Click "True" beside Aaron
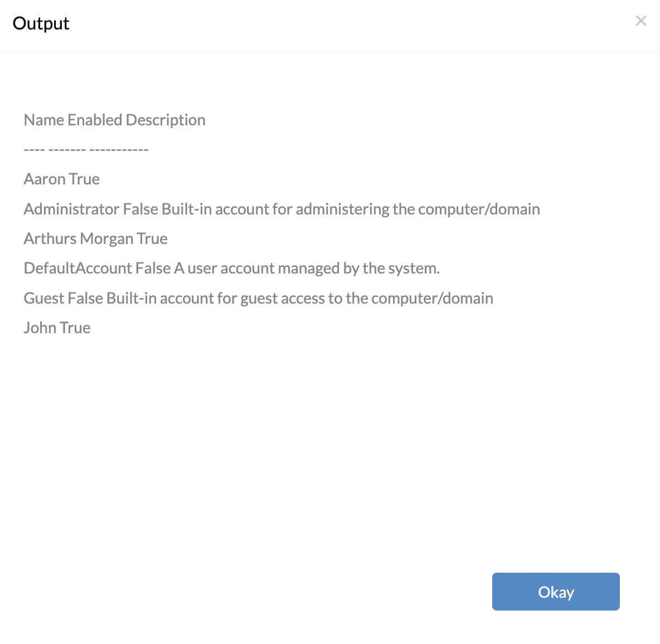This screenshot has height=644, width=660. 84,179
